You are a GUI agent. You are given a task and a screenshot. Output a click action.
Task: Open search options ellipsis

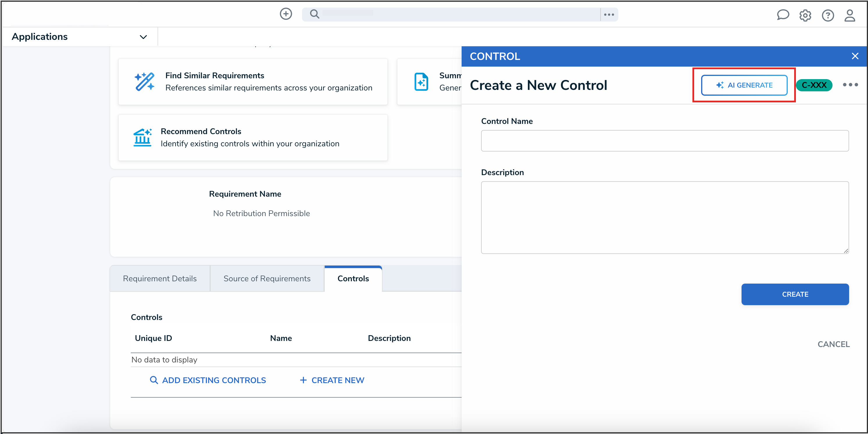(x=609, y=15)
